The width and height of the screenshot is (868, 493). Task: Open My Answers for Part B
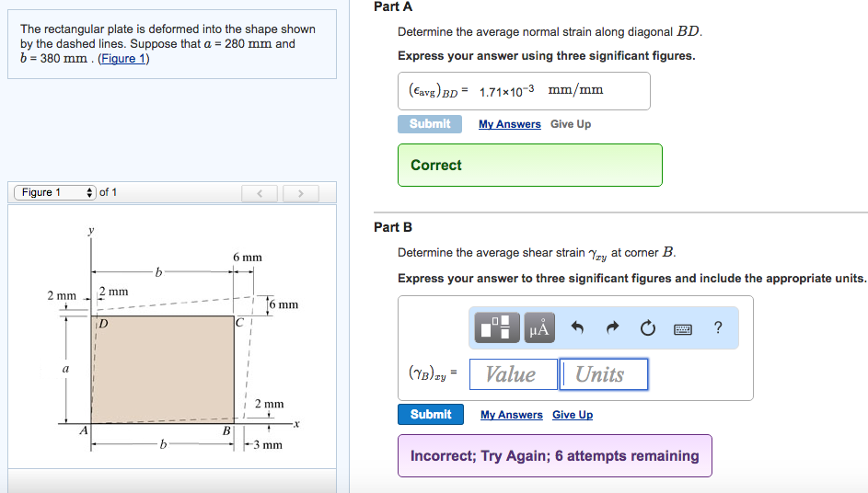(511, 415)
